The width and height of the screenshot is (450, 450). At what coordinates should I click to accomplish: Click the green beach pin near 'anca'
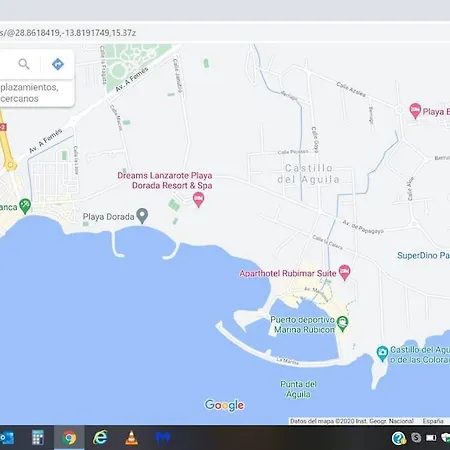[x=25, y=206]
